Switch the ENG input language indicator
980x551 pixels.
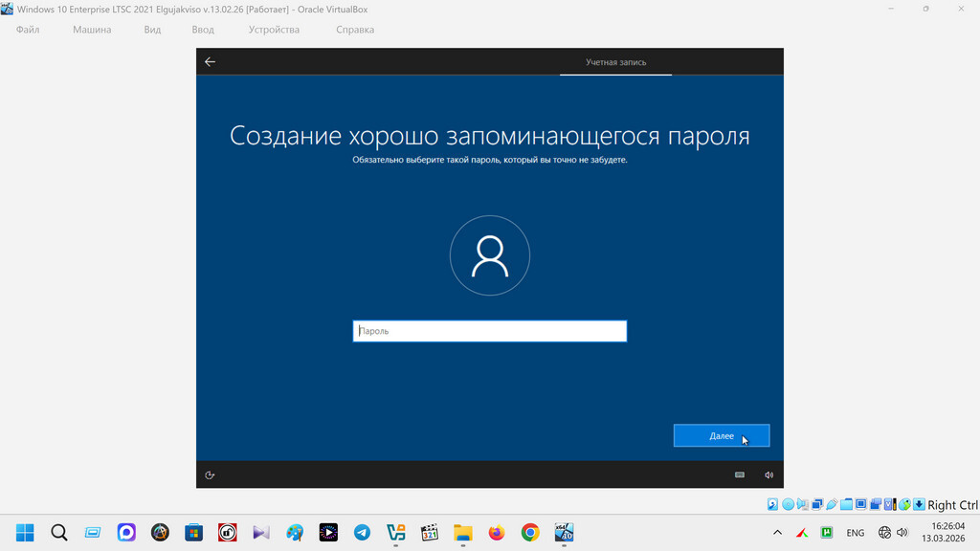pos(855,533)
